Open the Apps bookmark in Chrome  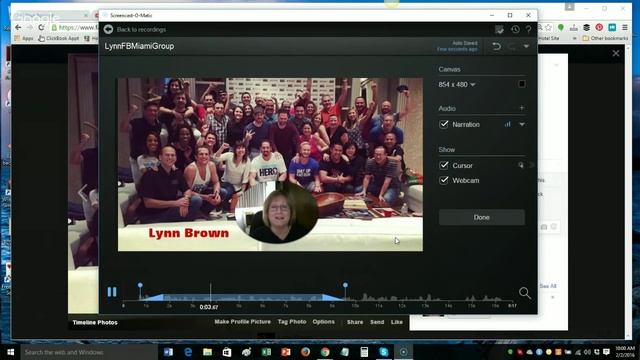[x=24, y=38]
